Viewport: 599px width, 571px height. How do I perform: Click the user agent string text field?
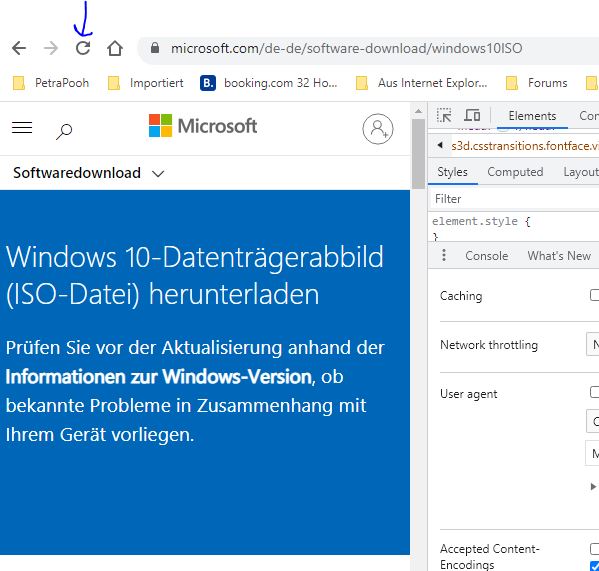(592, 453)
